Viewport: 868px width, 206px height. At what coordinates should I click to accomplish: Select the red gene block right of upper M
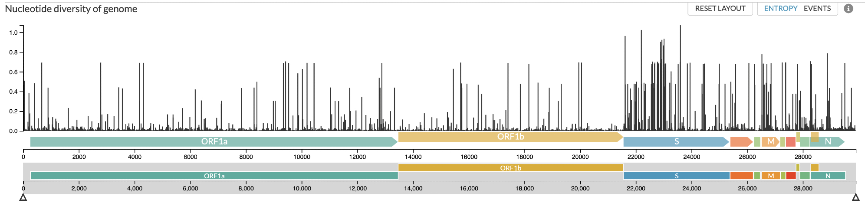790,142
